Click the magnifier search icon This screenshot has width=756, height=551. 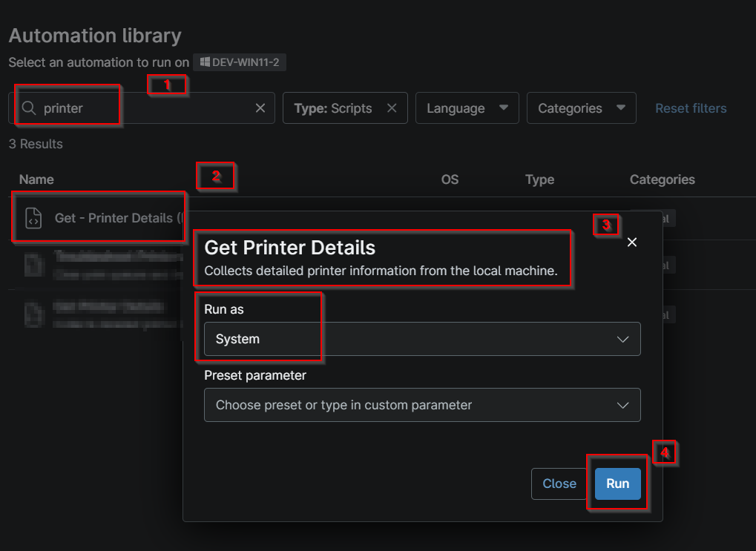coord(29,108)
